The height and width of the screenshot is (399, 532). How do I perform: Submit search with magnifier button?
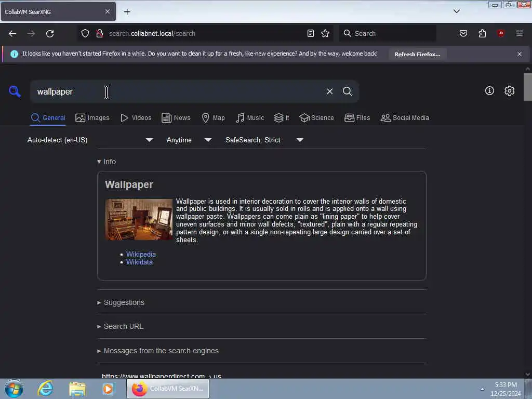pos(347,91)
